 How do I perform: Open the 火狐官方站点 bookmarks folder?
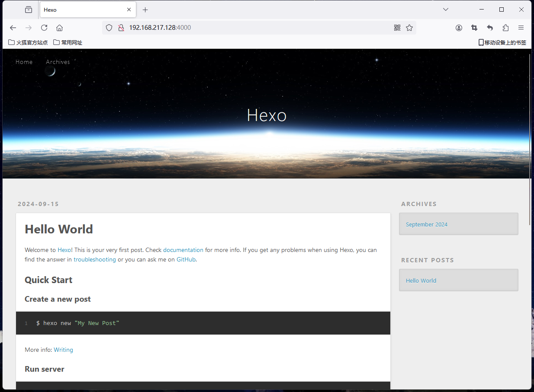[28, 42]
